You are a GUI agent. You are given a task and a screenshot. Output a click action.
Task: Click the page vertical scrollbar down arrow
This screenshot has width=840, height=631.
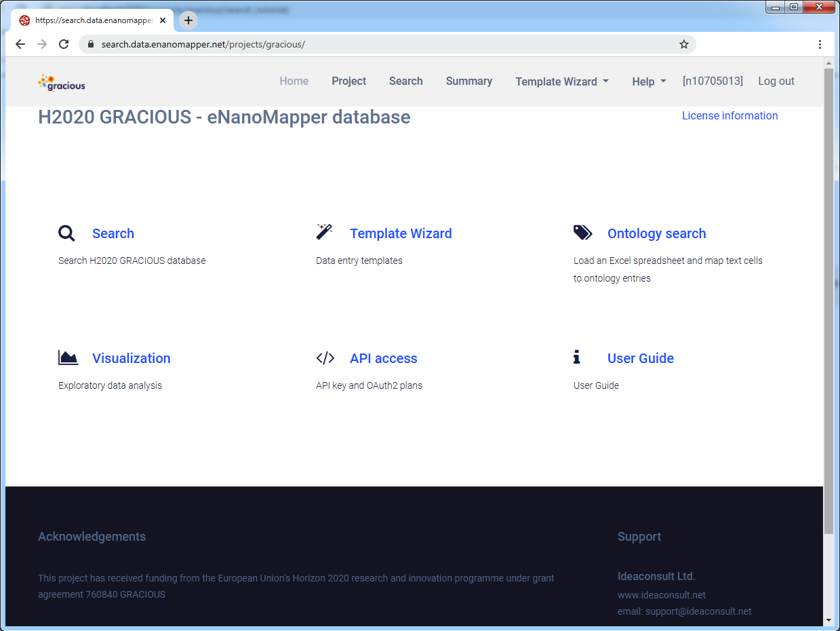click(x=828, y=619)
